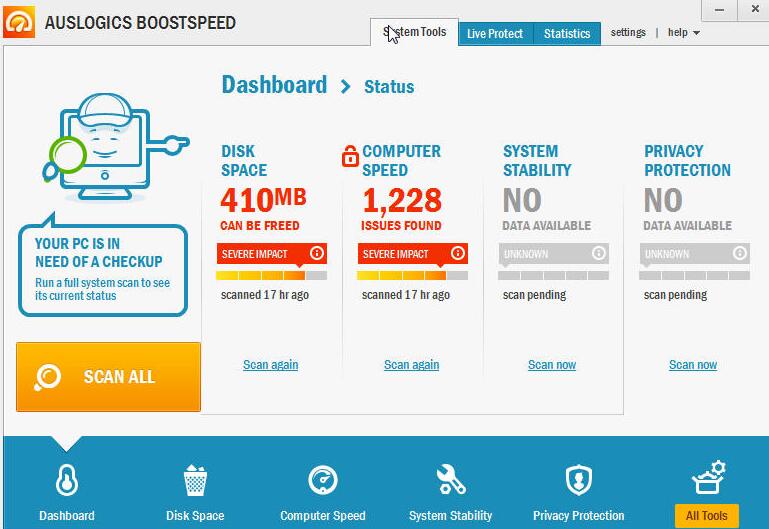Click info icon on Computer Speed Severe Impact

[458, 253]
